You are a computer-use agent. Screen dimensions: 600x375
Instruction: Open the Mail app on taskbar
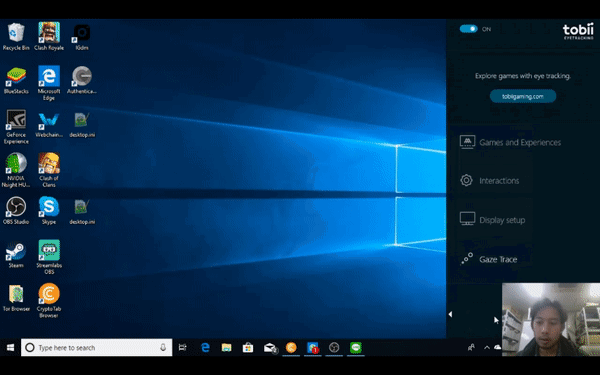pyautogui.click(x=270, y=347)
